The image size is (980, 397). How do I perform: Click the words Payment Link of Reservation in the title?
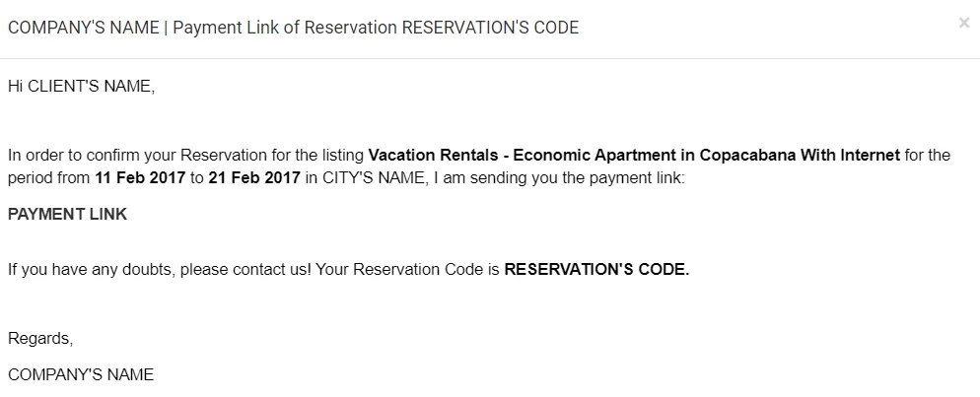[x=285, y=28]
